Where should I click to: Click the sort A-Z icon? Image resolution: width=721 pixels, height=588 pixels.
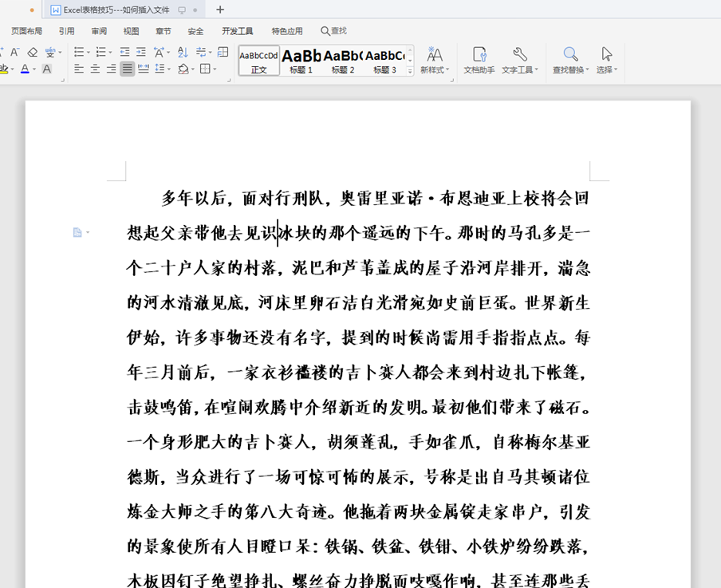(x=183, y=52)
